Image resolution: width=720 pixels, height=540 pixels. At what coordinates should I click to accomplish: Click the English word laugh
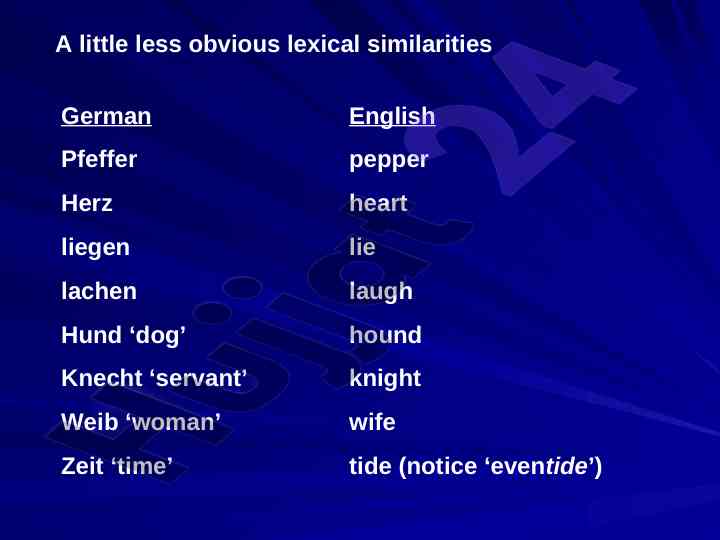coord(381,292)
